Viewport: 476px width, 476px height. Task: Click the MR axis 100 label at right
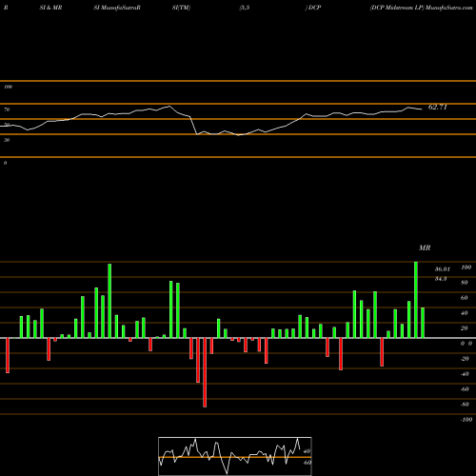click(x=466, y=268)
